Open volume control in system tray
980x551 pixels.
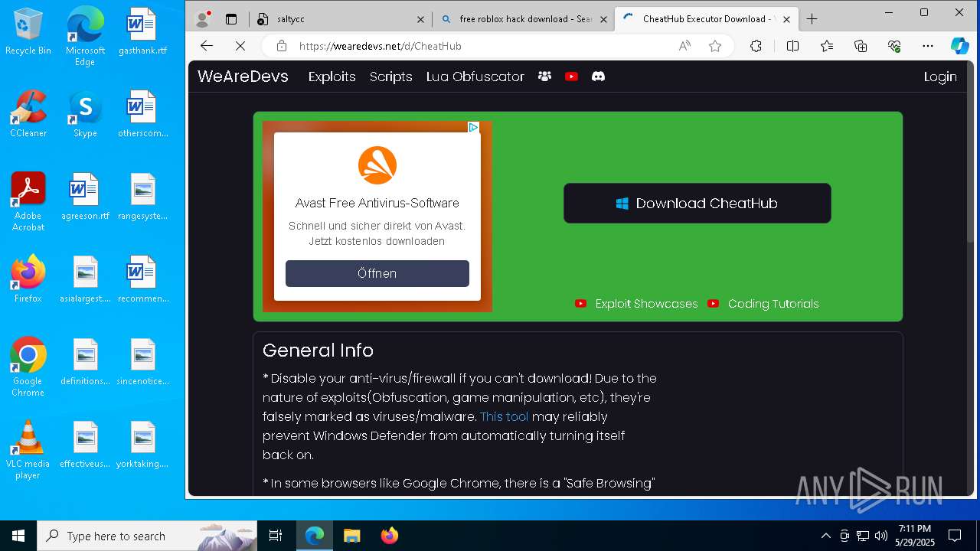click(x=880, y=536)
